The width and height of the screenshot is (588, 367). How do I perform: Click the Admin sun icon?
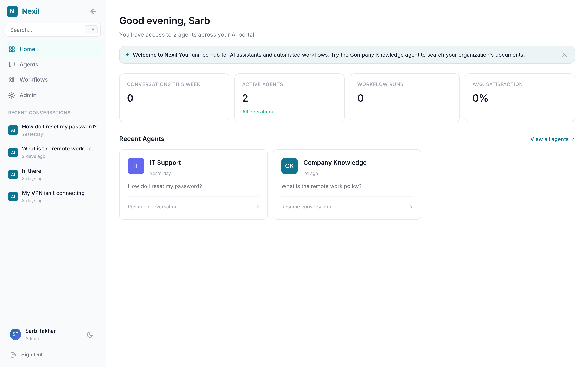(12, 95)
